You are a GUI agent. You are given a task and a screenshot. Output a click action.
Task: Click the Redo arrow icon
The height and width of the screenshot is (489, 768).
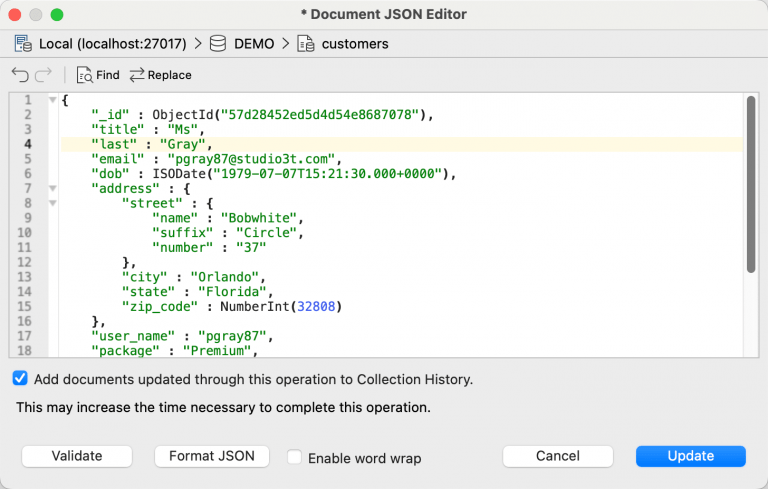(x=43, y=75)
